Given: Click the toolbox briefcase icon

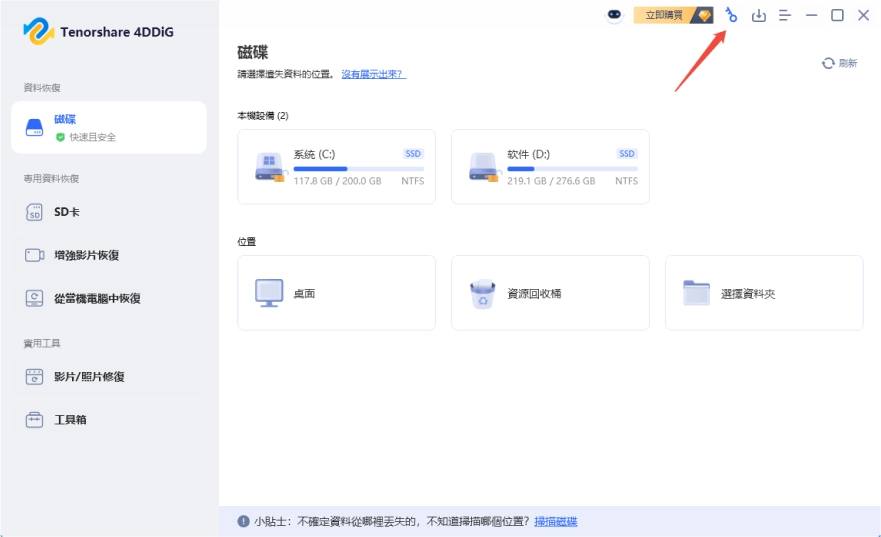Looking at the screenshot, I should click(34, 420).
